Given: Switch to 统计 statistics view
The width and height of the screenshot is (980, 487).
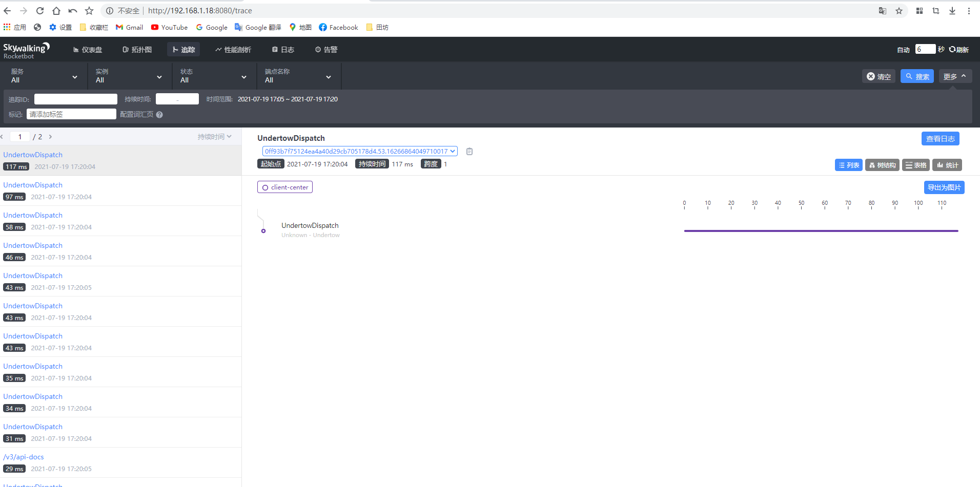Looking at the screenshot, I should [947, 165].
